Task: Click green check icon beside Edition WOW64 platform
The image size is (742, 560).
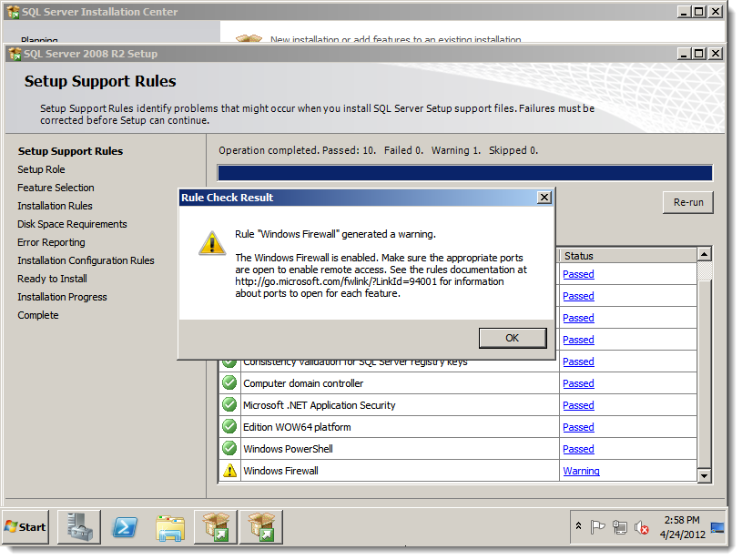Action: click(x=229, y=426)
